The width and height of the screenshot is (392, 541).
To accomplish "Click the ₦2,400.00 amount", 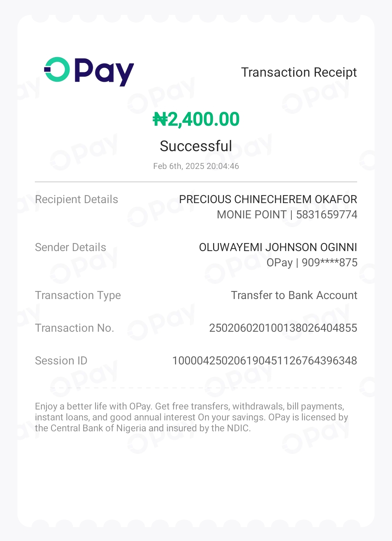I will 196,119.
